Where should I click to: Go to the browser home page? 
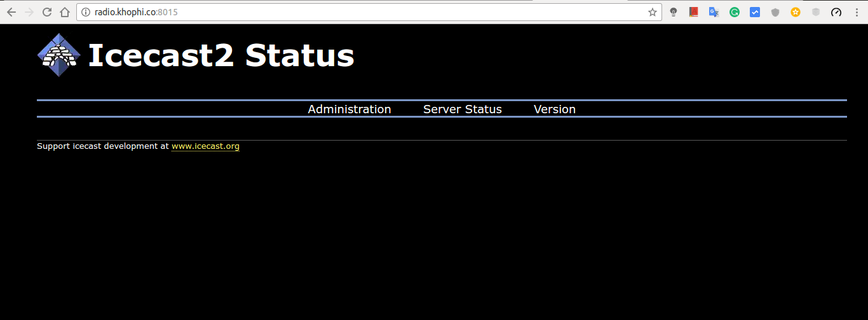click(x=64, y=12)
